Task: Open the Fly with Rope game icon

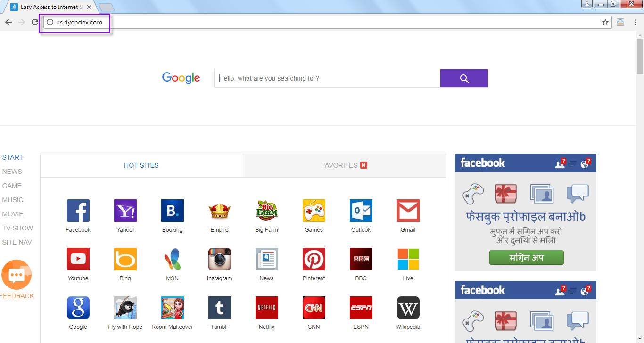Action: coord(125,308)
